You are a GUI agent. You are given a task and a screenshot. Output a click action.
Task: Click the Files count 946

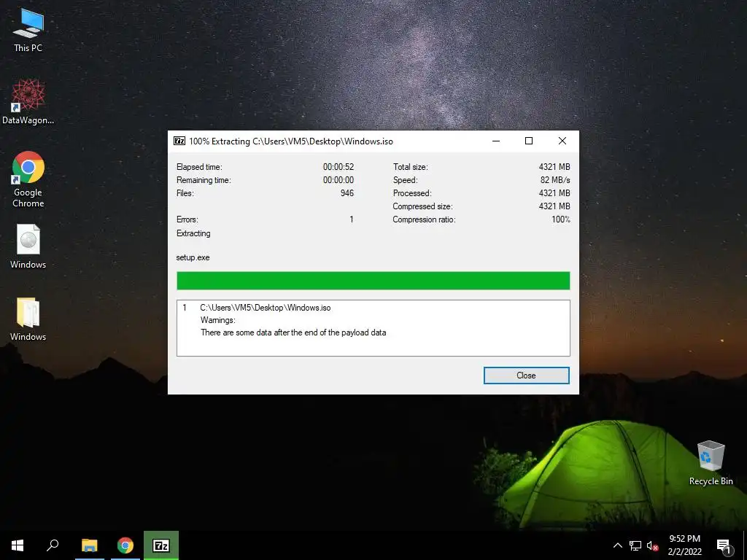click(x=347, y=192)
